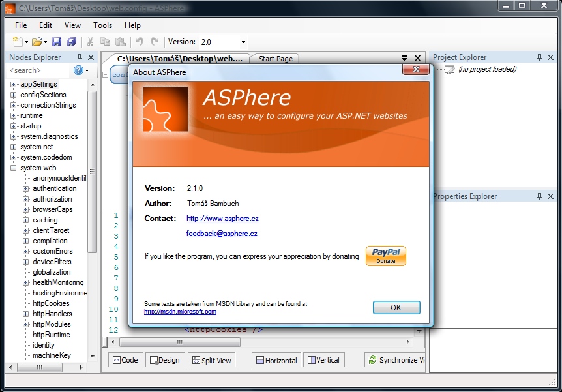Open the document tab list dropdown arrow

(404, 58)
